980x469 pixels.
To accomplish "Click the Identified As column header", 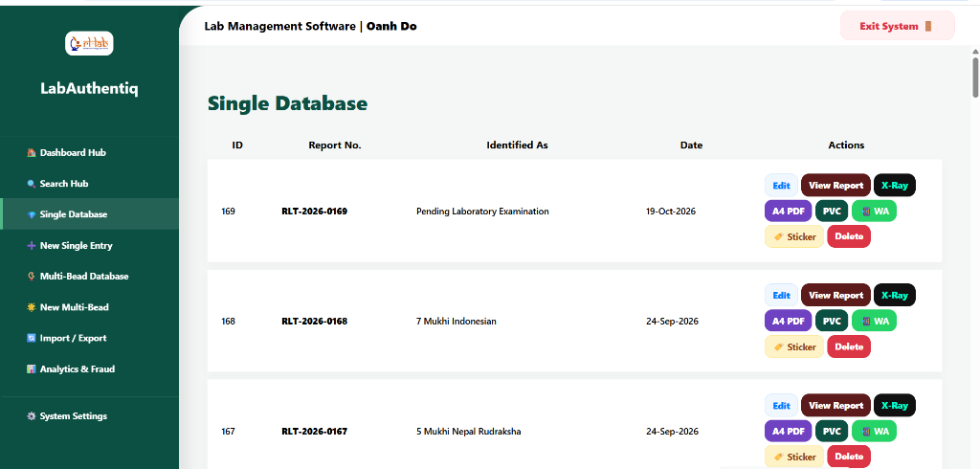I will (517, 145).
